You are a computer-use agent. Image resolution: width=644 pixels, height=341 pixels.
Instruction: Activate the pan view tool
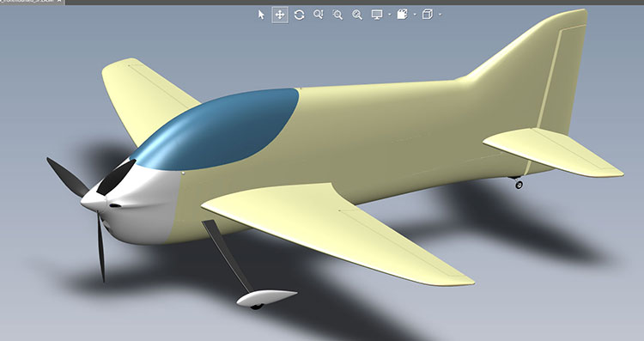point(280,15)
